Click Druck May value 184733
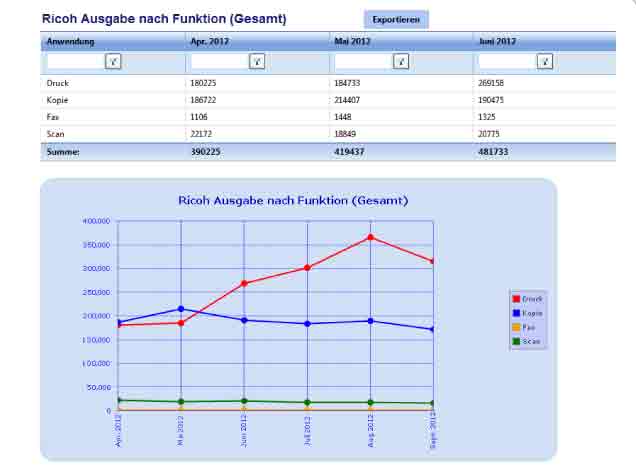 pos(347,83)
